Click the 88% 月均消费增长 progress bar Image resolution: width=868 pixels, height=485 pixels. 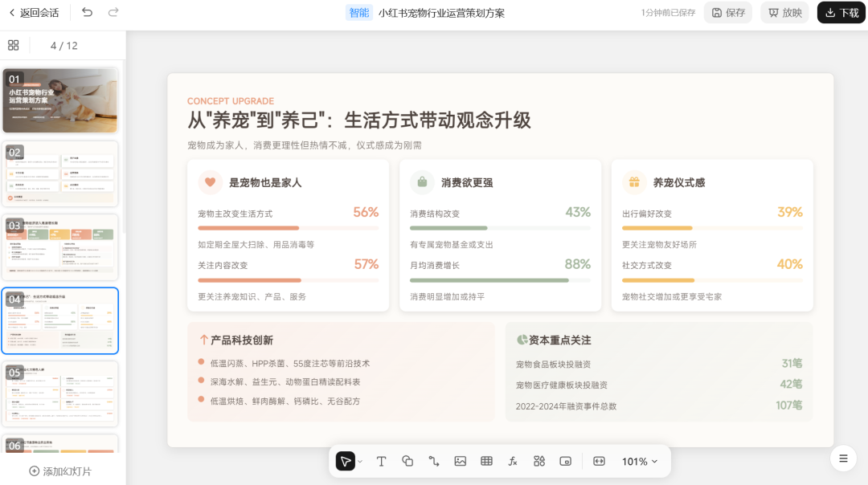[501, 280]
